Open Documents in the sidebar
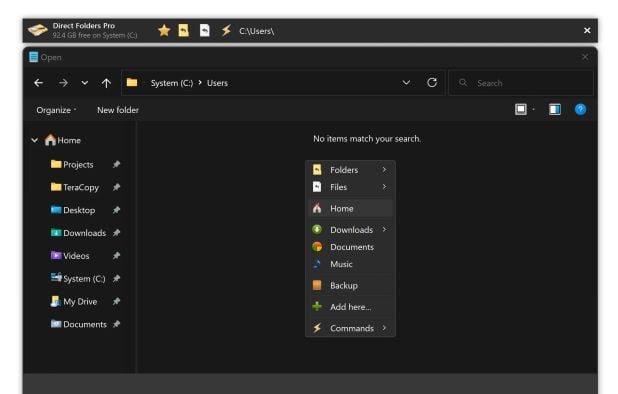 79,324
